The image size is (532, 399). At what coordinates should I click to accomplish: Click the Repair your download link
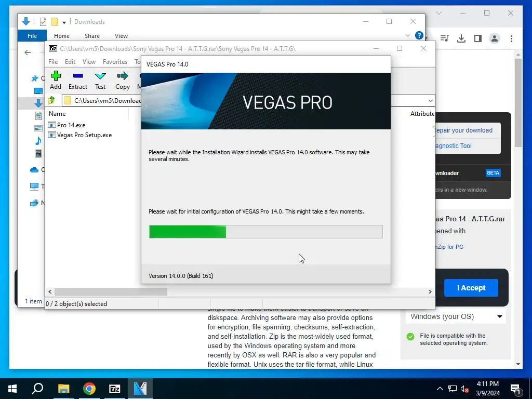(x=463, y=130)
